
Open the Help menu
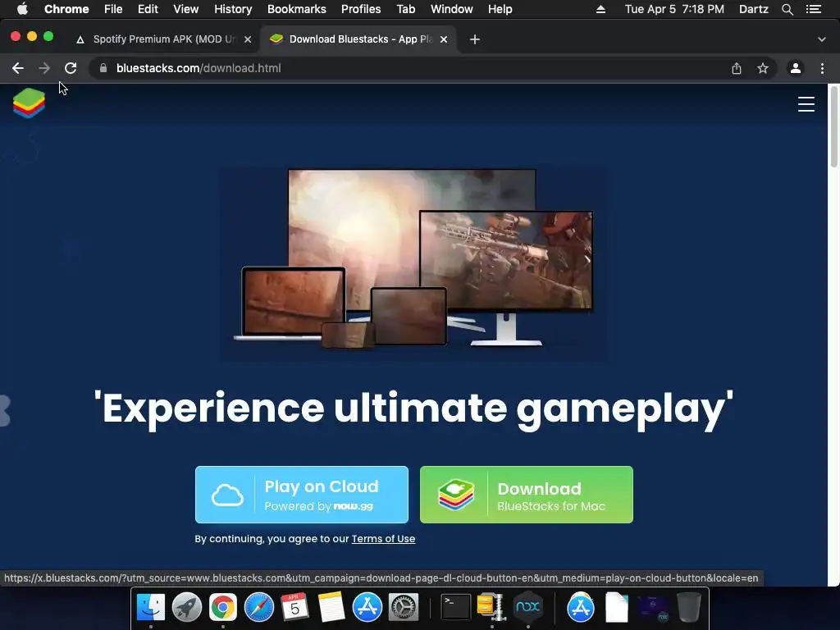pos(500,9)
